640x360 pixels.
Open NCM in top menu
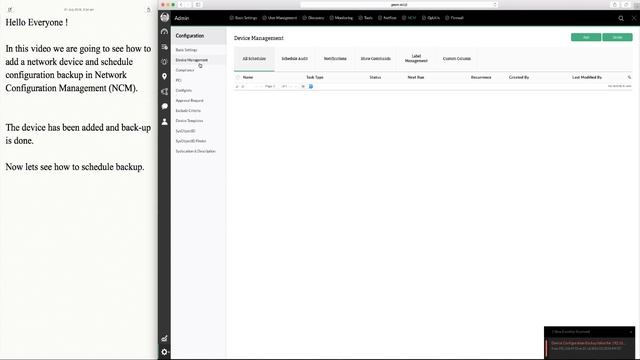(409, 18)
